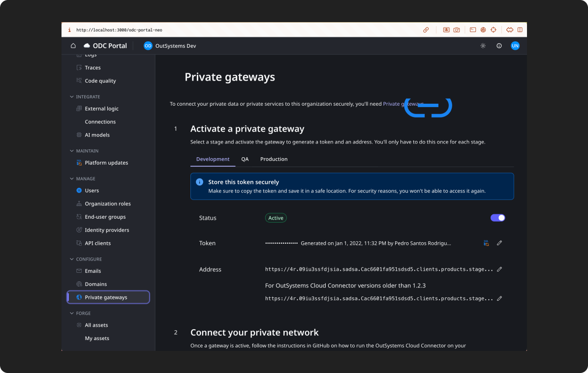The width and height of the screenshot is (588, 373).
Task: Click the copy link icon in the browser toolbar
Action: coord(426,30)
